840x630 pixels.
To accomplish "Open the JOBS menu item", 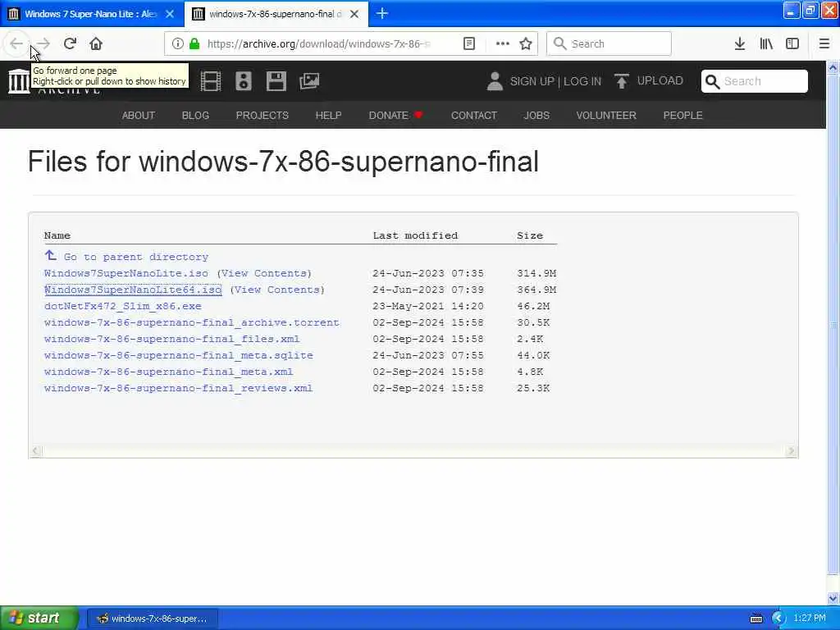I will (x=536, y=115).
